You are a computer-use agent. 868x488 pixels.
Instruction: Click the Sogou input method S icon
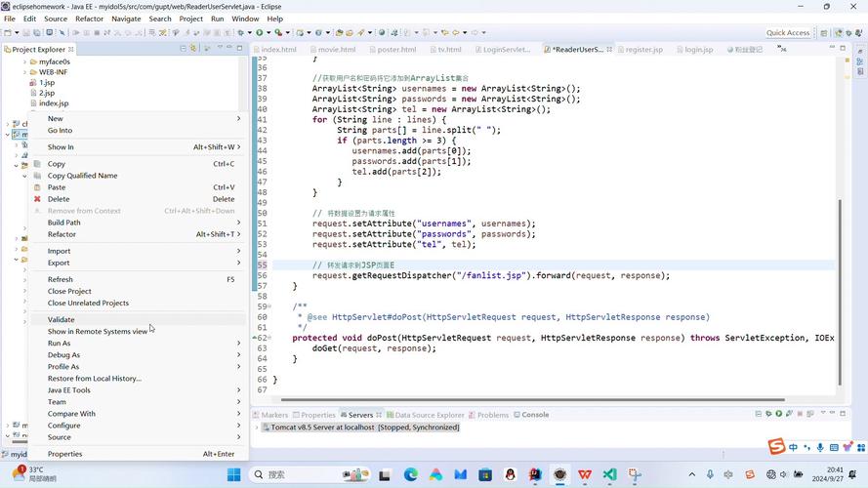776,446
